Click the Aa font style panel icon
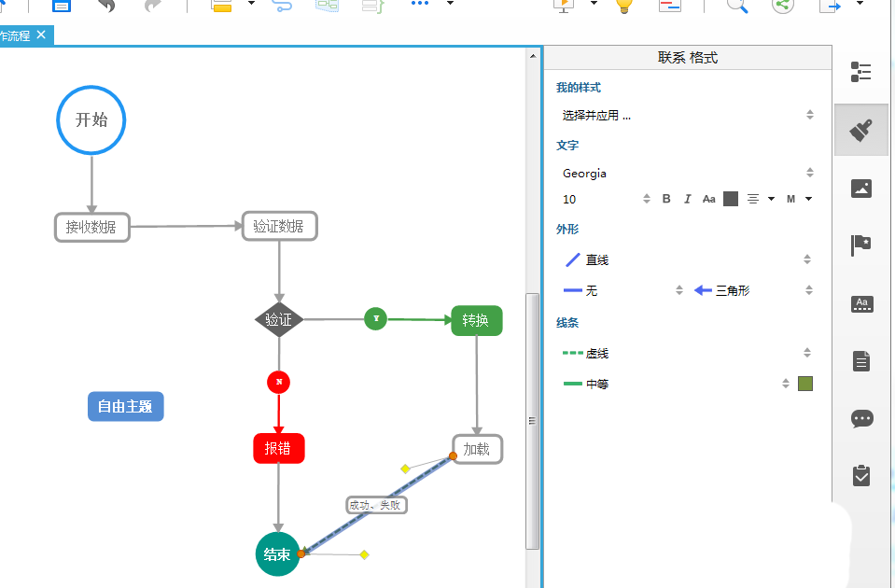 pos(860,302)
